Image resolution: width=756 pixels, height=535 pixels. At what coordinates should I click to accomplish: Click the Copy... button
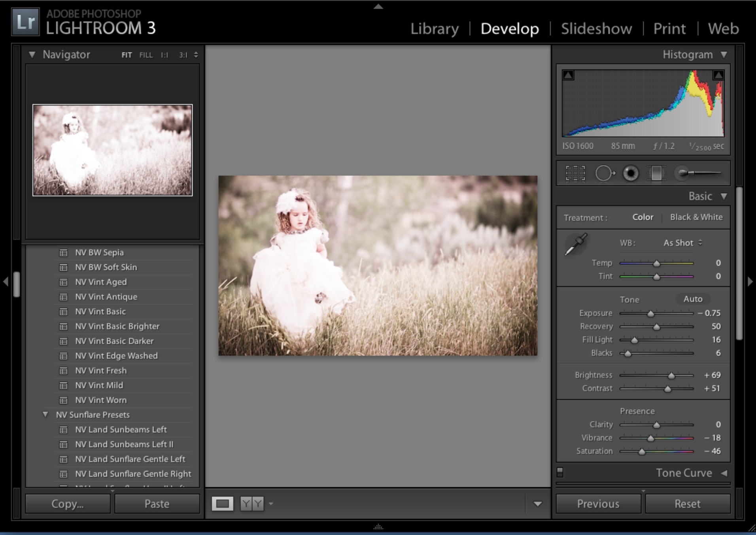(x=68, y=504)
